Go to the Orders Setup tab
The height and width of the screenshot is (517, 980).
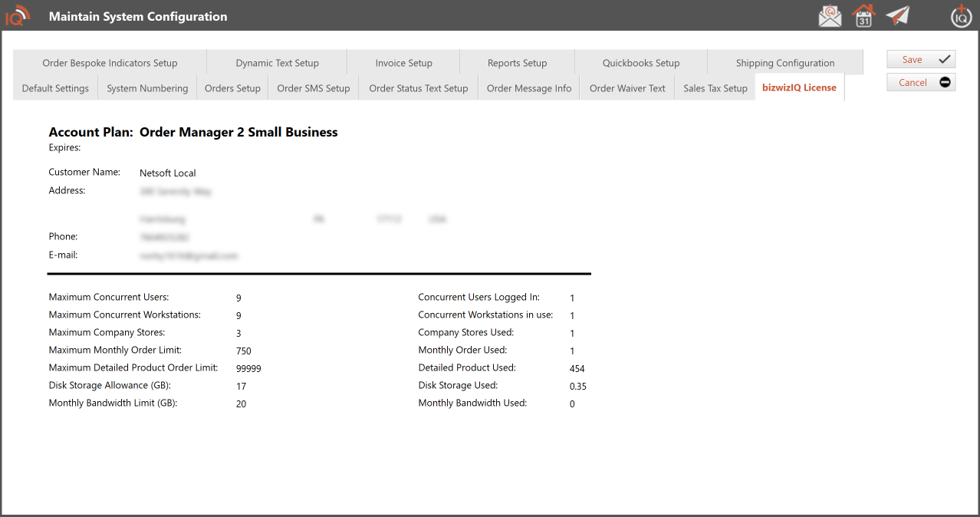click(x=232, y=88)
